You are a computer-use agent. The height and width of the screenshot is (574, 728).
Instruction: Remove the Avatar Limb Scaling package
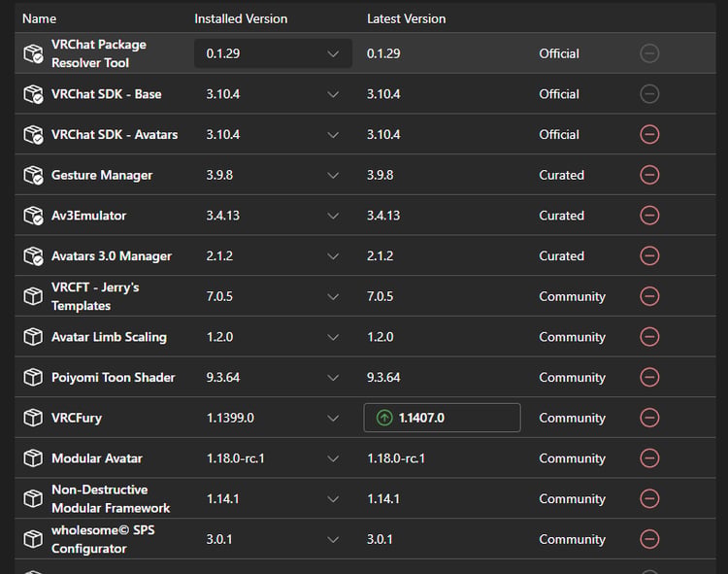tap(649, 337)
